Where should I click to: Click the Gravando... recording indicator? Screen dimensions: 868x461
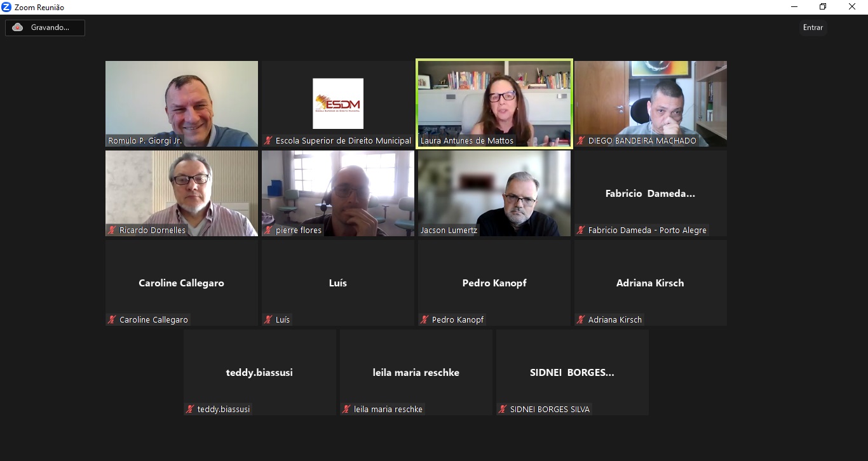coord(45,28)
